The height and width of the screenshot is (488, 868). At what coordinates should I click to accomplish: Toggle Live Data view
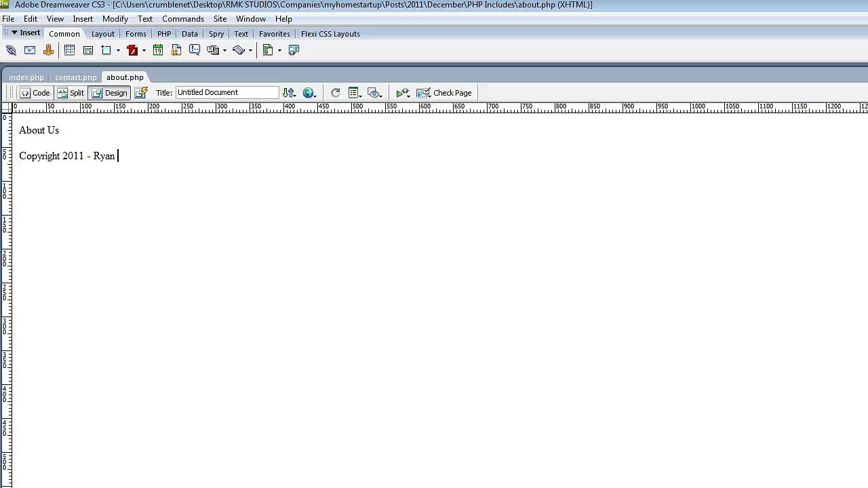point(141,93)
